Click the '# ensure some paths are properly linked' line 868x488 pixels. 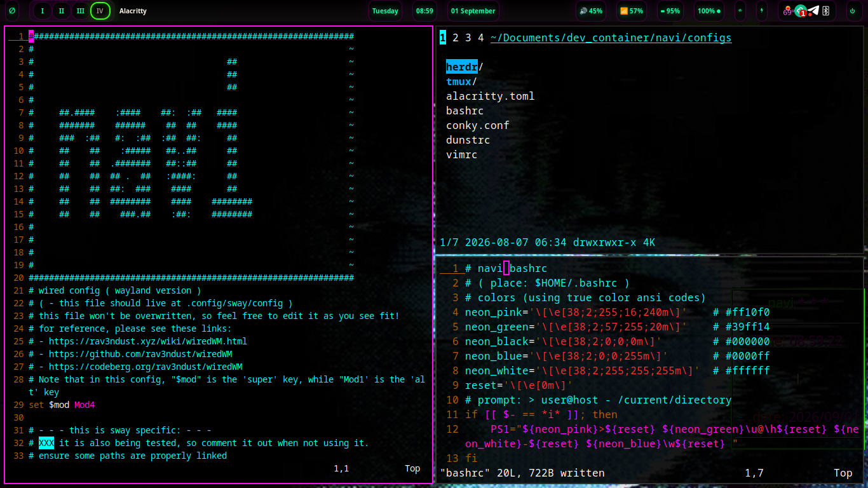[128, 456]
